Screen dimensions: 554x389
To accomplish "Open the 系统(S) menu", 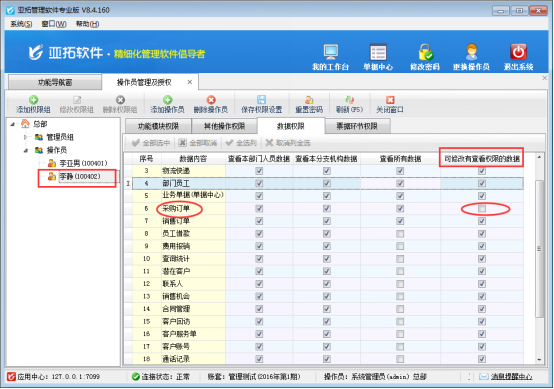I will [x=21, y=24].
